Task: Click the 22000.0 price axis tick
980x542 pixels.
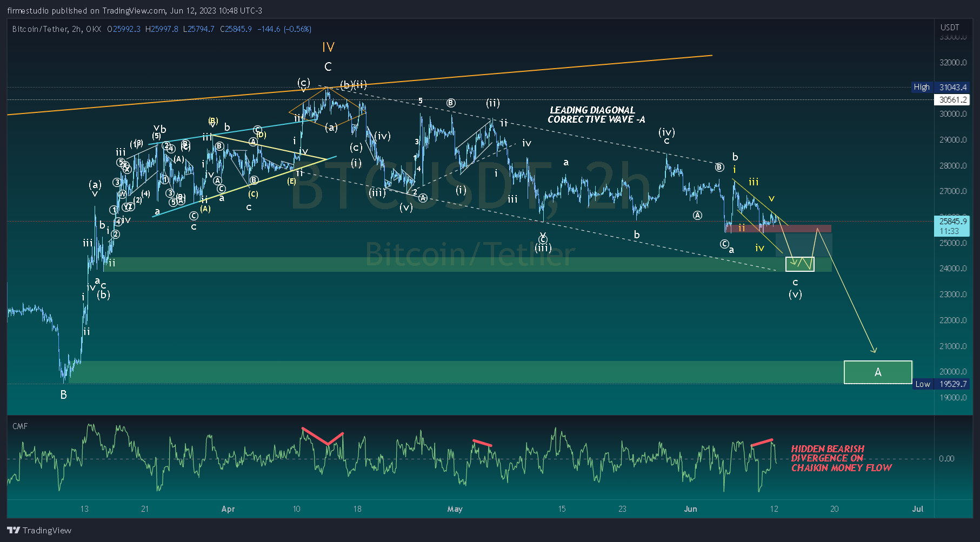Action: (x=953, y=320)
